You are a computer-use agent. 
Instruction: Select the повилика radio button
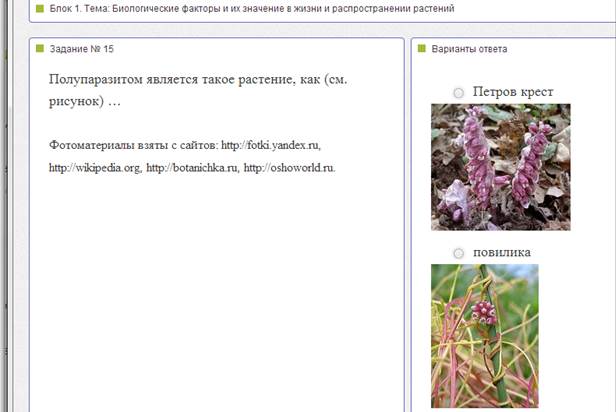(x=458, y=253)
